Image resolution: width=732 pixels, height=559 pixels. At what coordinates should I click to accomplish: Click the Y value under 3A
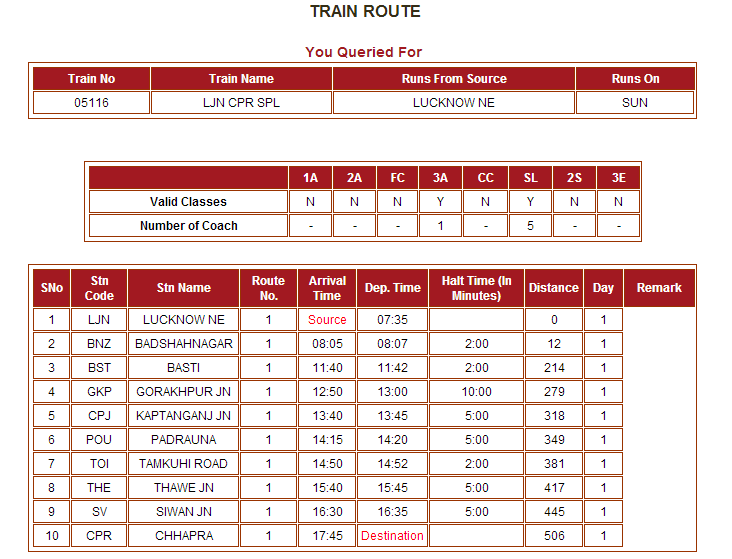[440, 202]
